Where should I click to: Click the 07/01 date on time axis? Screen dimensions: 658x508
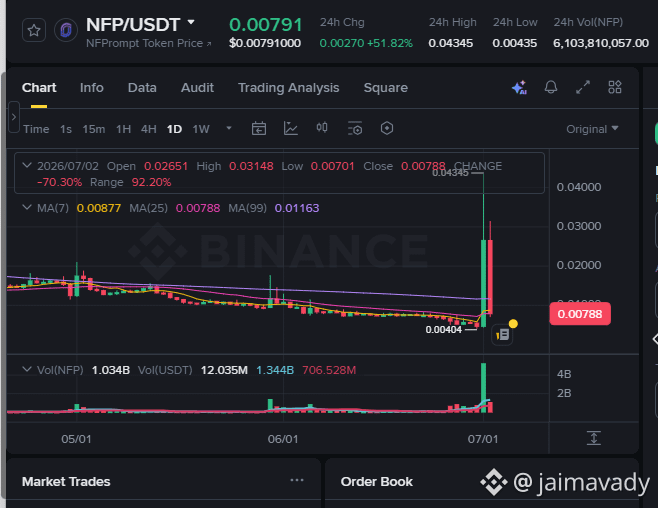[x=483, y=439]
